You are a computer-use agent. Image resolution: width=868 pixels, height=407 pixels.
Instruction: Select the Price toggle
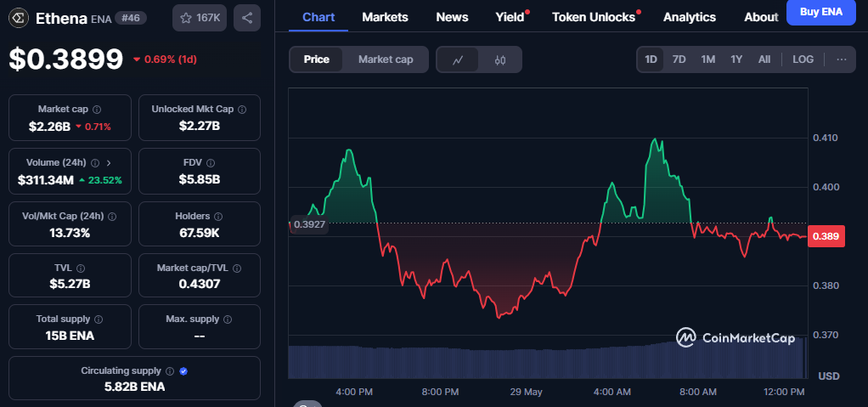click(317, 59)
